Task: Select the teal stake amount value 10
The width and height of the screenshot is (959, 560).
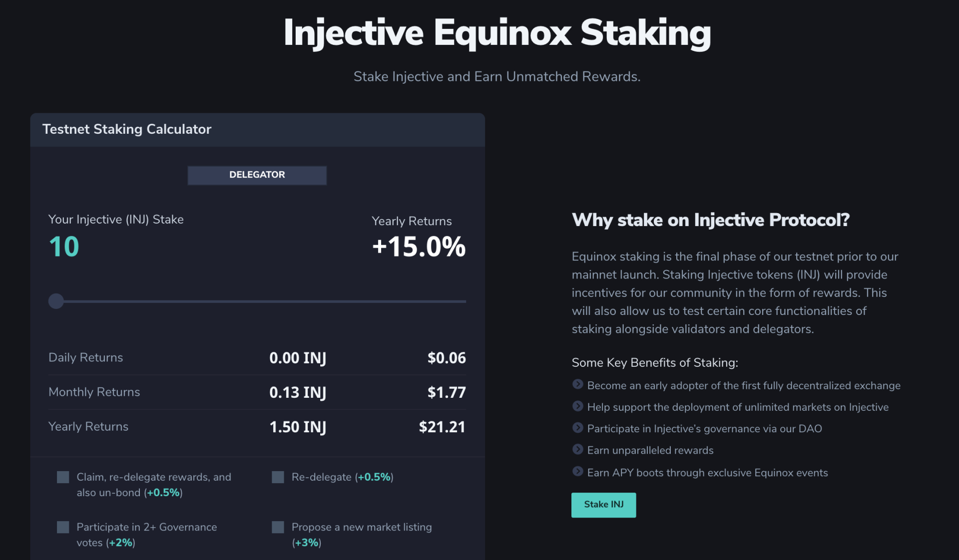Action: (63, 246)
